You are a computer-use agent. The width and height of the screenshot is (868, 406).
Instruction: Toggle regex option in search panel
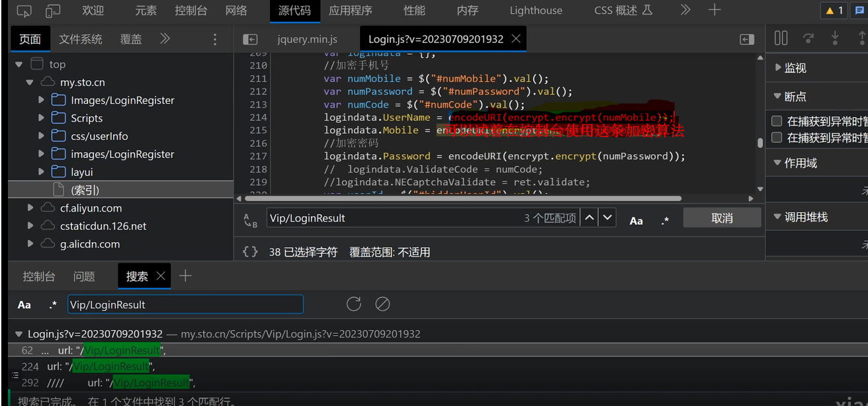(x=53, y=305)
